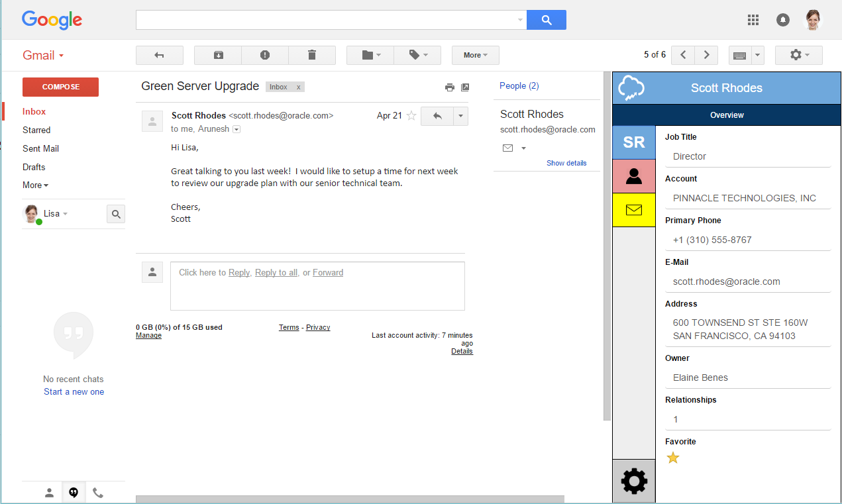Open the Starred folder
The height and width of the screenshot is (504, 842).
36,130
